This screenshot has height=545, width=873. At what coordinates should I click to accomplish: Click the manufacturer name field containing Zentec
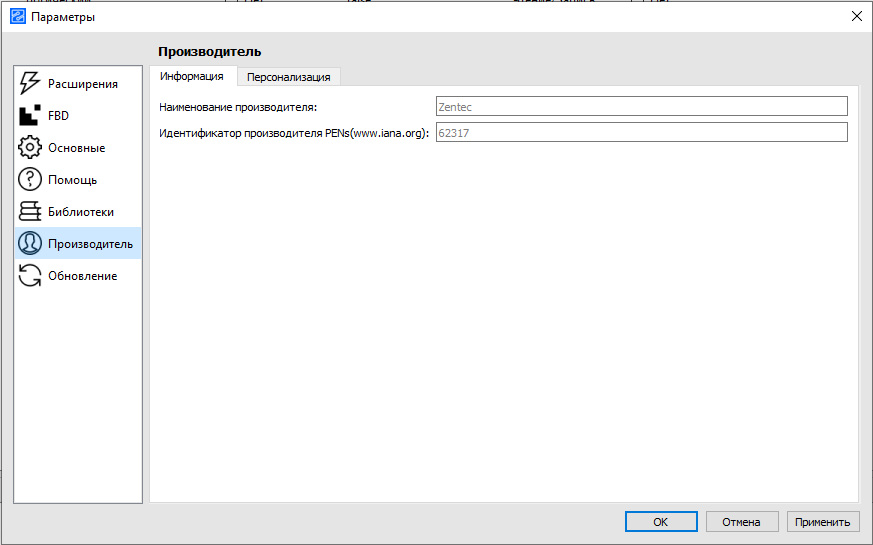[x=641, y=106]
